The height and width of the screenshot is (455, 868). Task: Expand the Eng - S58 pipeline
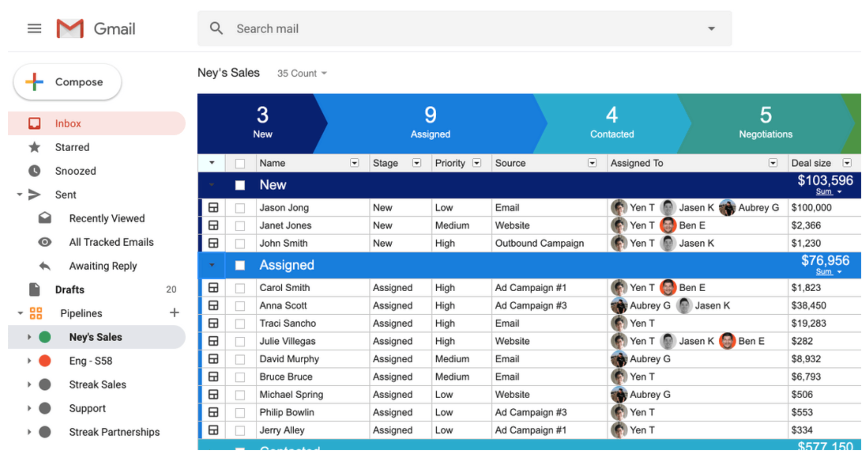(29, 360)
